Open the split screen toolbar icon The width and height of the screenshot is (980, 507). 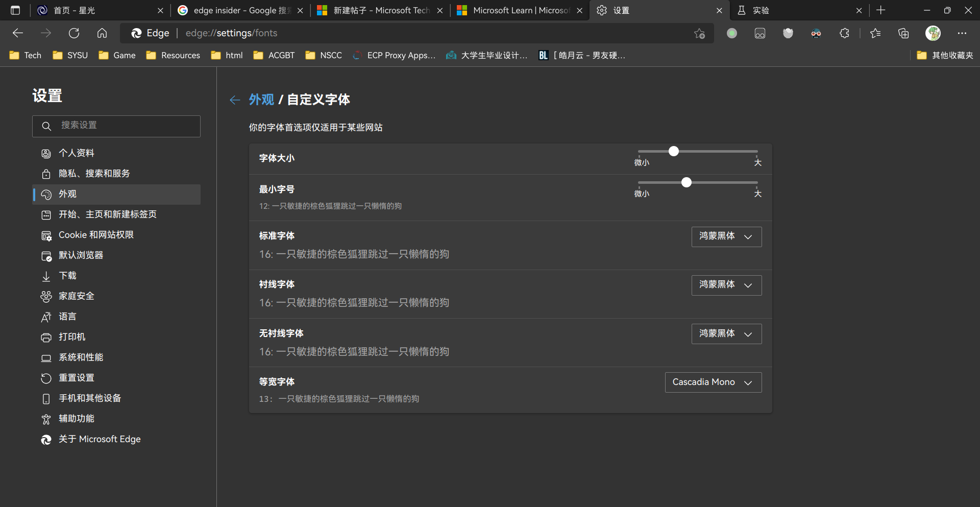click(759, 33)
